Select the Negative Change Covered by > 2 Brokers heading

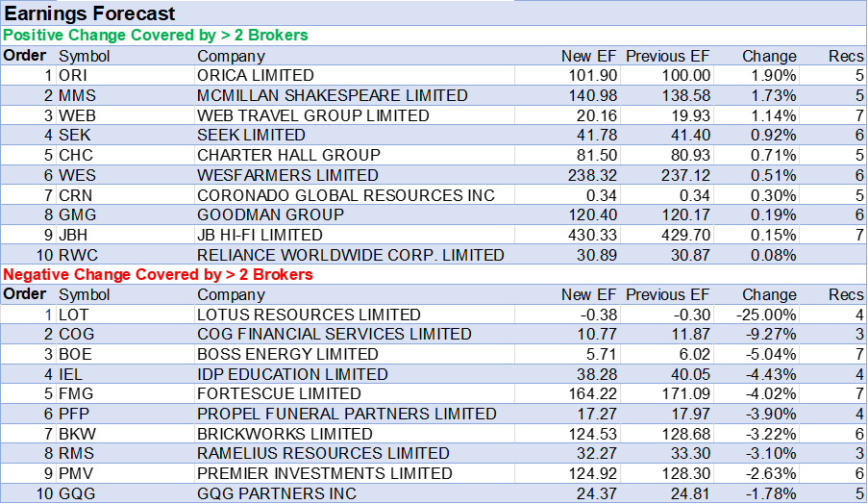tap(159, 275)
